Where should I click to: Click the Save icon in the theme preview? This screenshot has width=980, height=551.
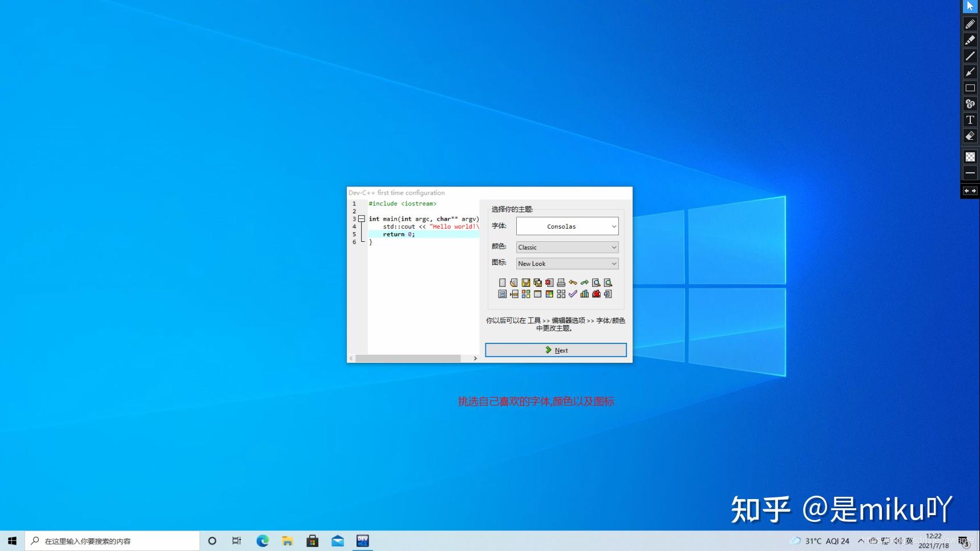tap(526, 282)
